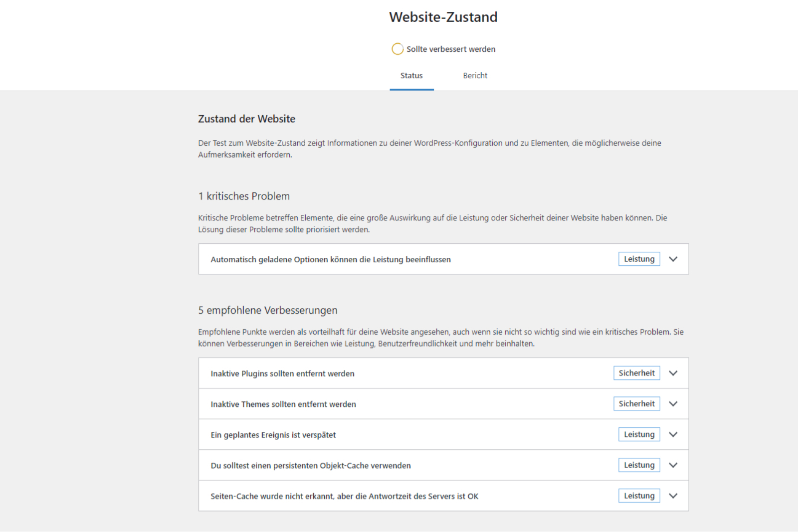Open the Bericht tab
Screen dimensions: 798x532
tap(475, 76)
